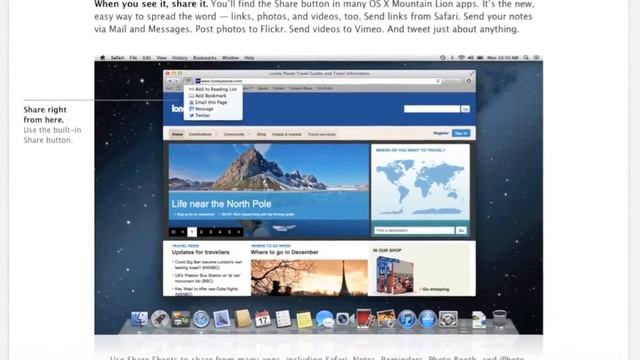Open the Window menu
This screenshot has height=360, width=640.
tap(230, 58)
